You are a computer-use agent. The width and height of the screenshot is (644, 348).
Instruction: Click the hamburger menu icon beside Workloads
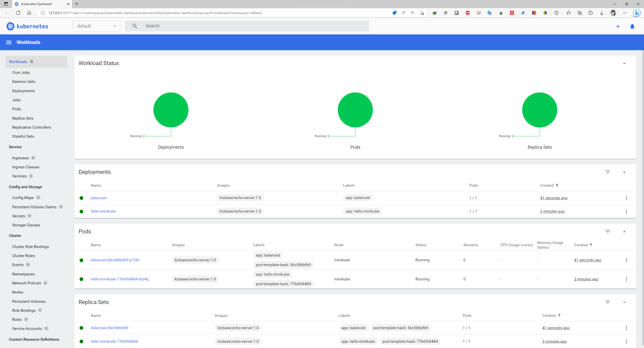pos(9,42)
